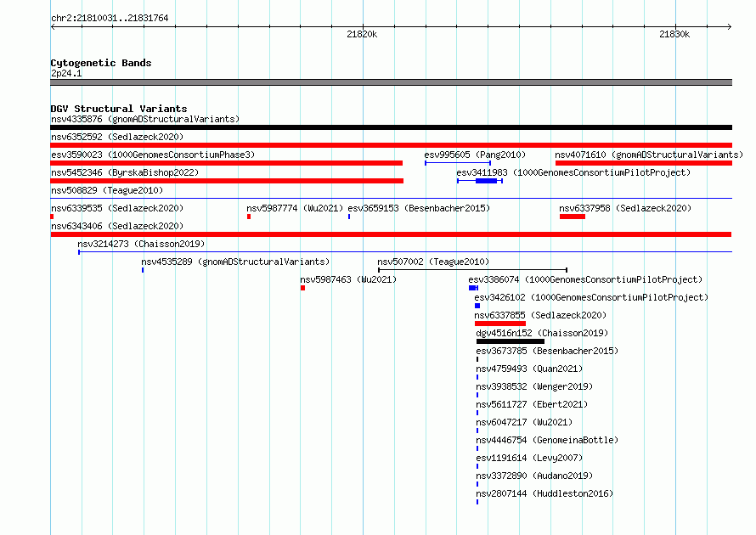Click the red bar under nsv6352592
Image resolution: width=756 pixels, height=535 pixels.
[391, 145]
